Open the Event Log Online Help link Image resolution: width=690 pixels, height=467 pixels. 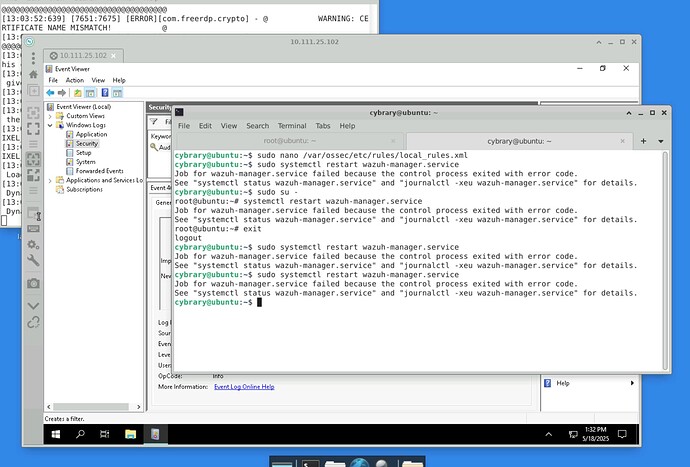pyautogui.click(x=244, y=386)
